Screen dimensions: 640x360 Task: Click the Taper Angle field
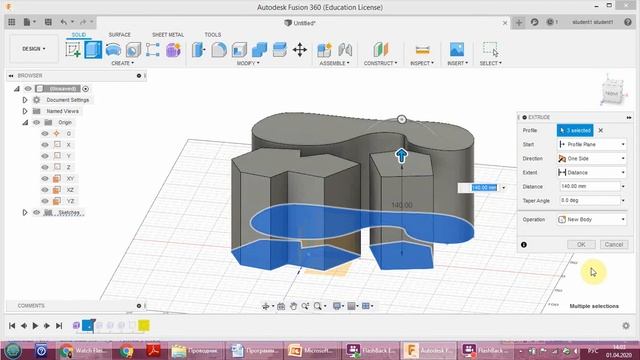tap(590, 200)
